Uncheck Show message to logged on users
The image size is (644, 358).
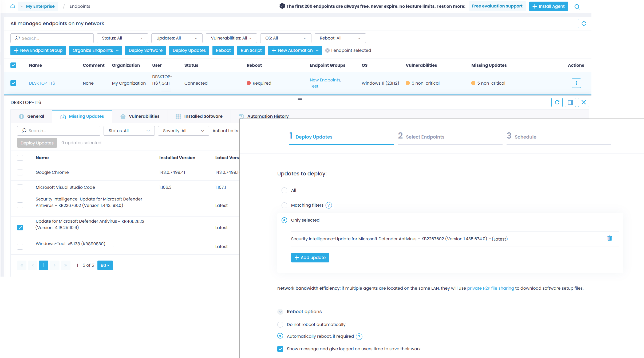point(280,349)
